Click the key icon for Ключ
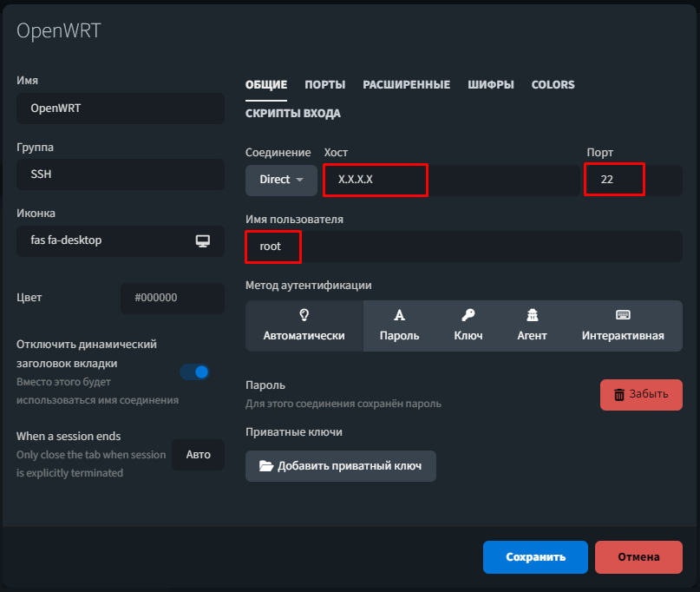This screenshot has height=592, width=700. click(x=468, y=315)
